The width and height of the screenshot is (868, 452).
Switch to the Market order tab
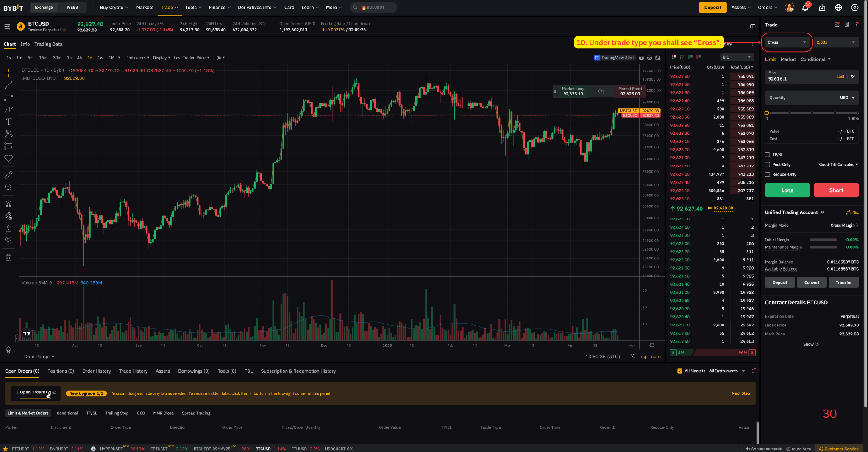point(788,59)
